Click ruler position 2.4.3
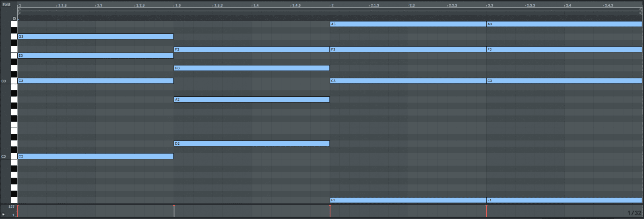 [609, 5]
